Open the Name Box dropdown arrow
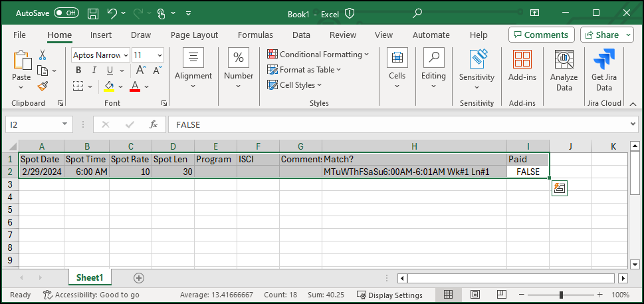 tap(64, 124)
